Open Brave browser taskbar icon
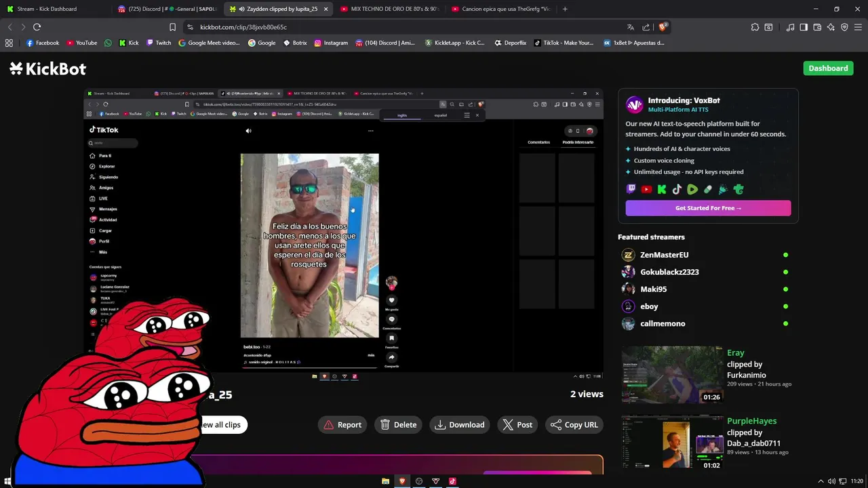This screenshot has width=868, height=488. [402, 481]
